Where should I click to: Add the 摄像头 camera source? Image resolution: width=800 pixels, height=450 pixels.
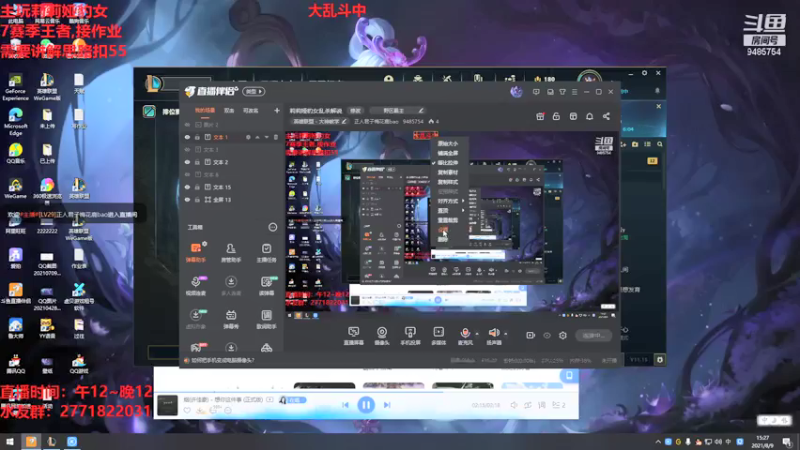(382, 336)
